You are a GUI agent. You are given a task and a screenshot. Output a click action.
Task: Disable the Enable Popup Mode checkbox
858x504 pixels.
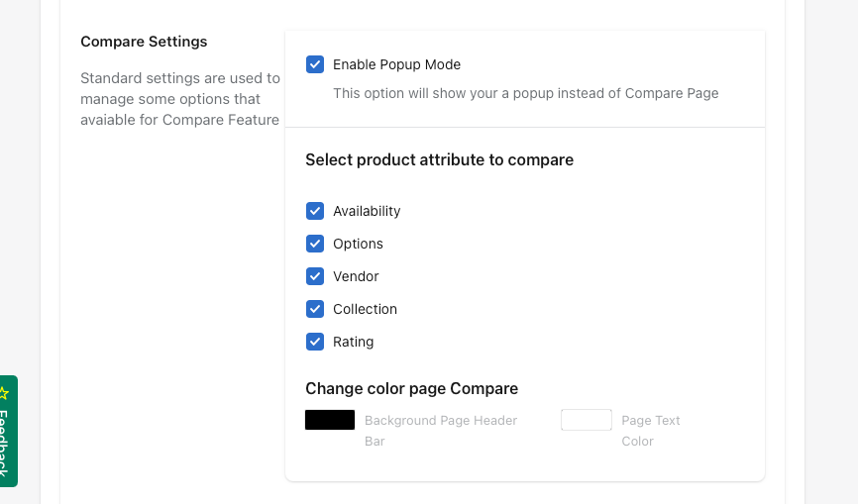coord(315,64)
